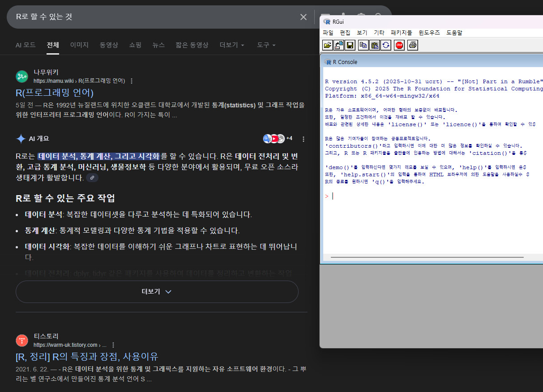
Task: Click the Copy and paste arrows icon
Action: pyautogui.click(x=385, y=45)
